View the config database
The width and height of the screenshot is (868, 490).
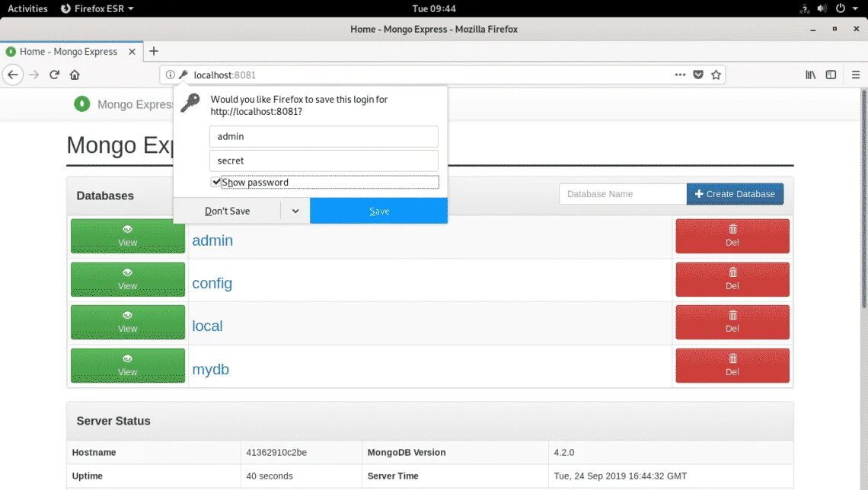(x=128, y=279)
